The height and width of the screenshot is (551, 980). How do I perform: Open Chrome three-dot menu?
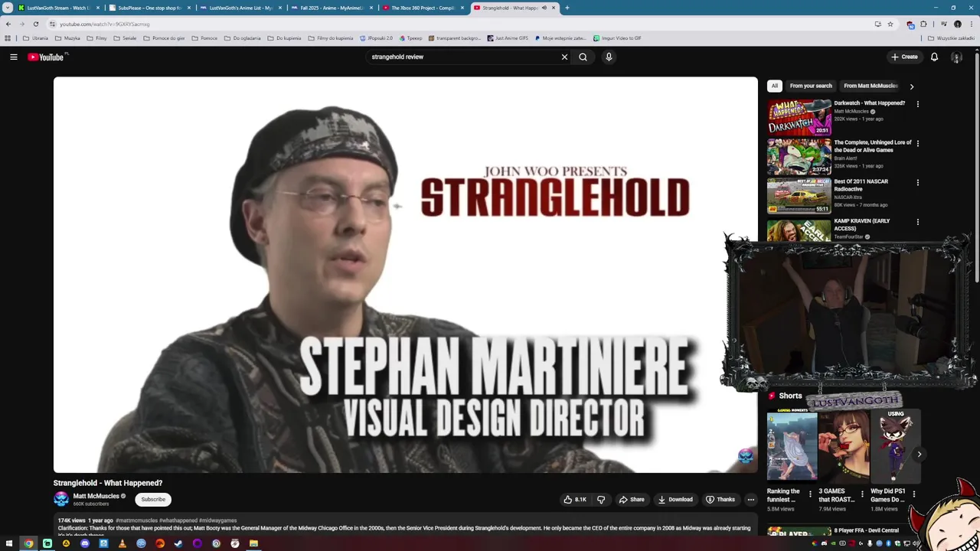pyautogui.click(x=972, y=24)
